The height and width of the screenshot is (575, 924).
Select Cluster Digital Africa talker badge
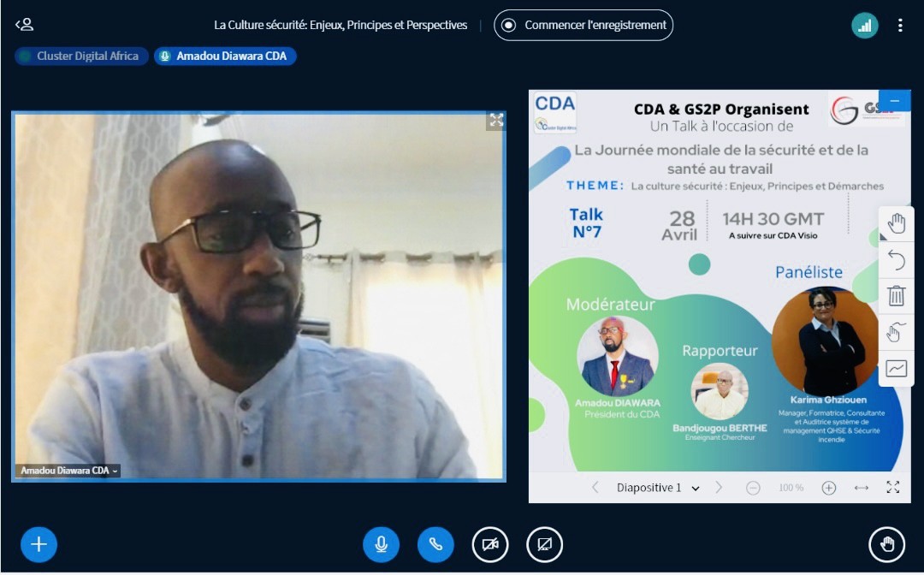tap(81, 56)
